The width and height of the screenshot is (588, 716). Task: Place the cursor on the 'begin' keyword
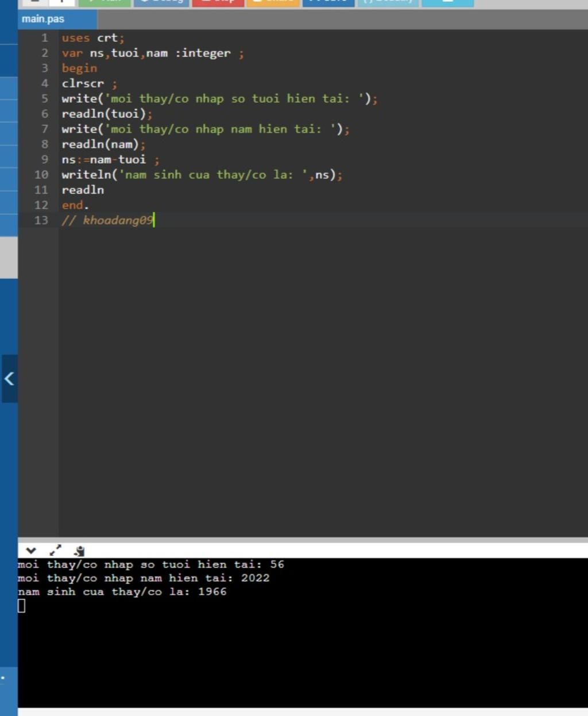pos(79,68)
